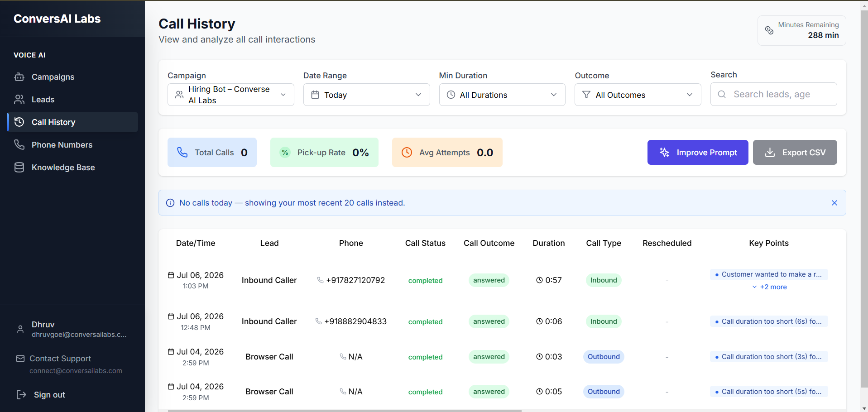Image resolution: width=868 pixels, height=412 pixels.
Task: Click the connect@conversailabs.com support email
Action: (76, 371)
